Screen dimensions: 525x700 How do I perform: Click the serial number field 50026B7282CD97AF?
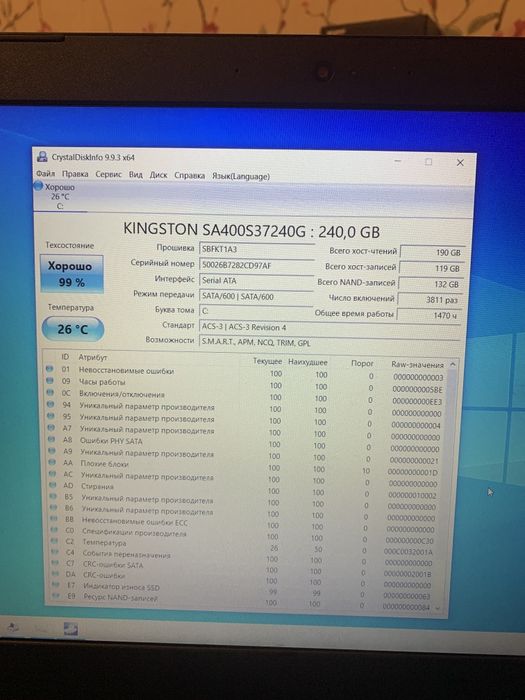pyautogui.click(x=256, y=265)
